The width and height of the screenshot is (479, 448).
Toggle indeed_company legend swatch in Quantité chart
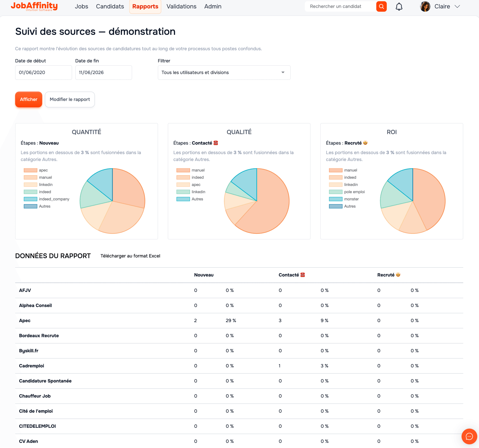tap(30, 199)
